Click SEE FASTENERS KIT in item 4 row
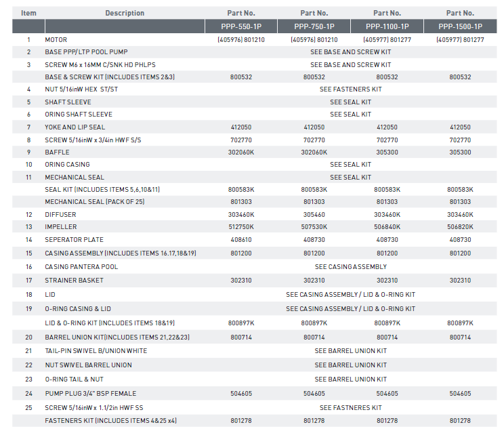This screenshot has height=429, width=504. [x=351, y=89]
